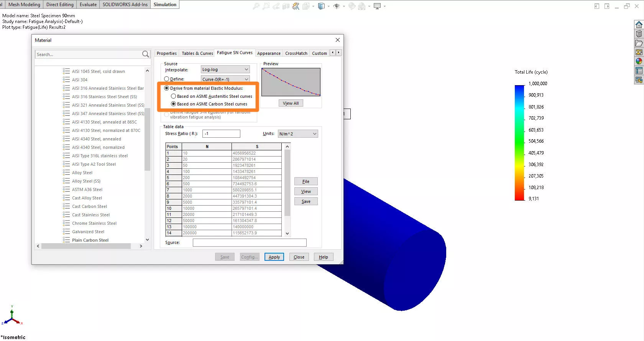Click the Display Style cube icon
Image resolution: width=644 pixels, height=341 pixels.
pos(321,6)
